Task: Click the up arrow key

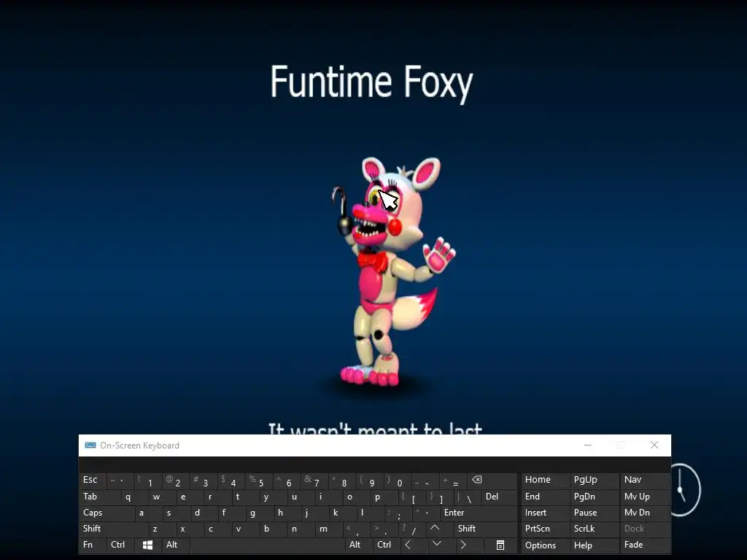Action: click(435, 528)
